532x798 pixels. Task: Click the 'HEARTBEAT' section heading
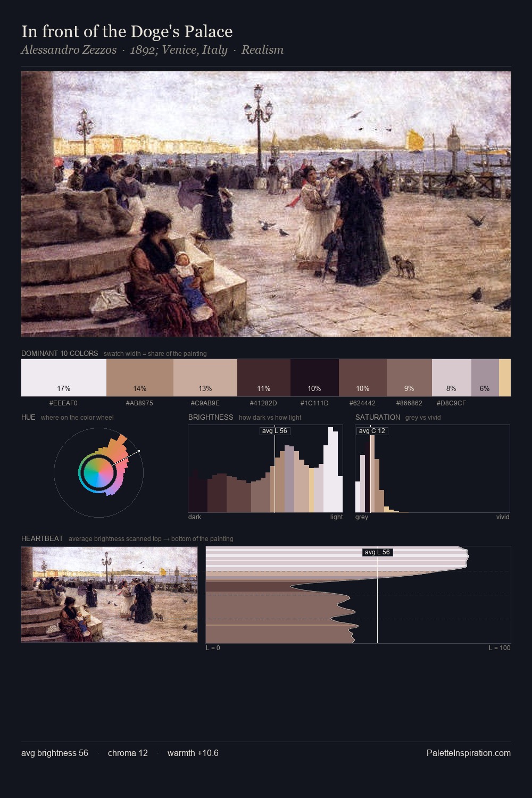click(42, 538)
